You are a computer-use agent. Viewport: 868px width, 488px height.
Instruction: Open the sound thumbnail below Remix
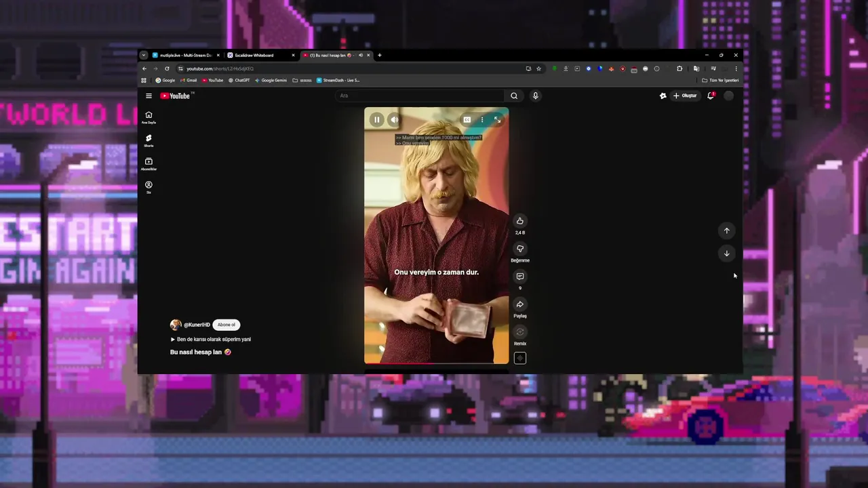click(x=520, y=359)
